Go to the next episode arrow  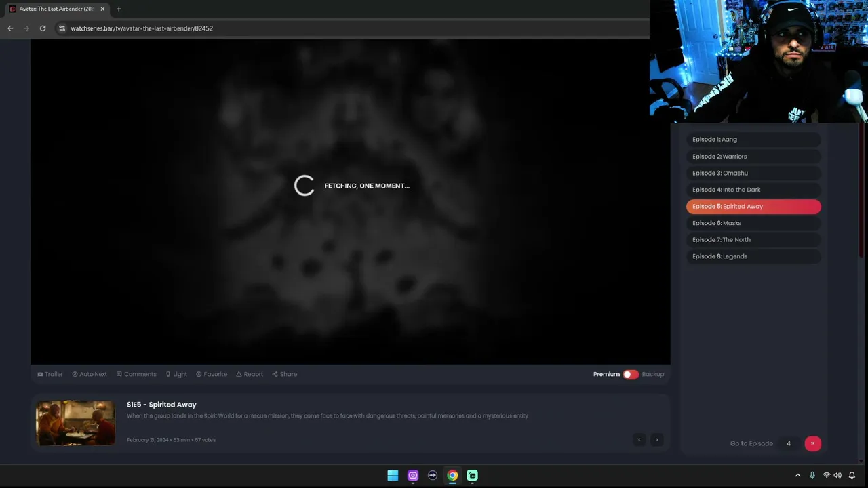656,440
